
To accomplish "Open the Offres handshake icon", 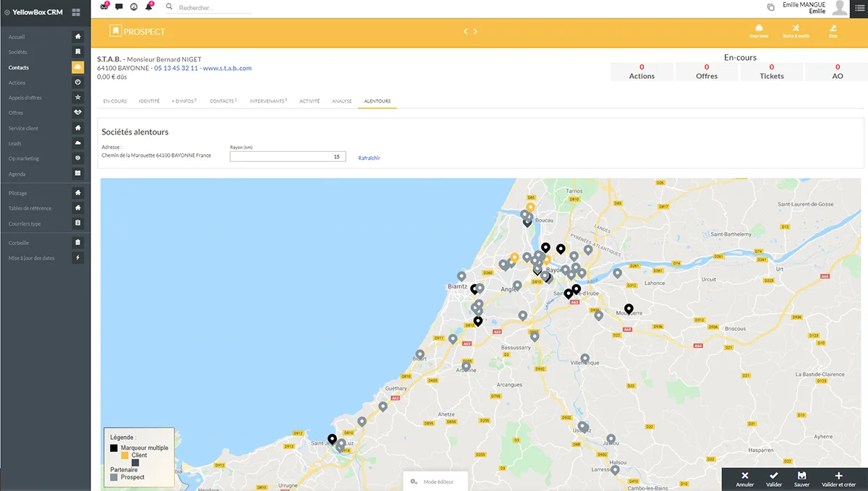I will [x=78, y=113].
